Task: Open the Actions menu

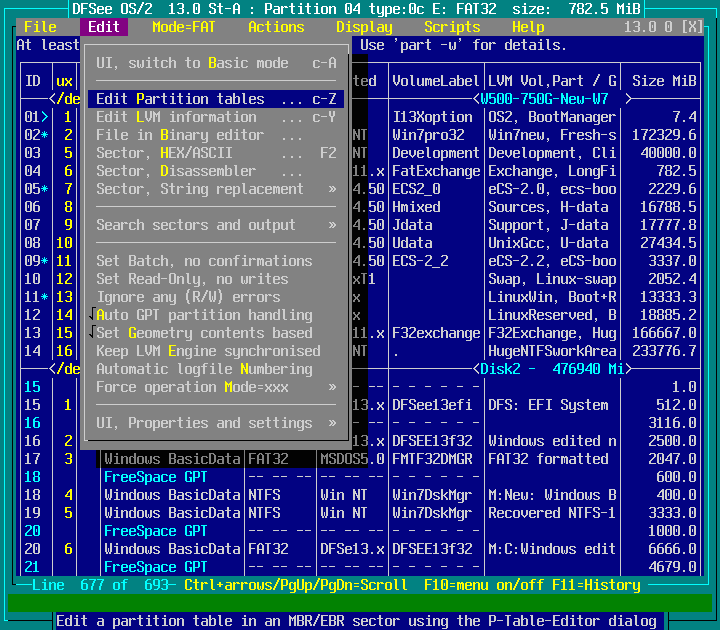Action: pos(276,27)
